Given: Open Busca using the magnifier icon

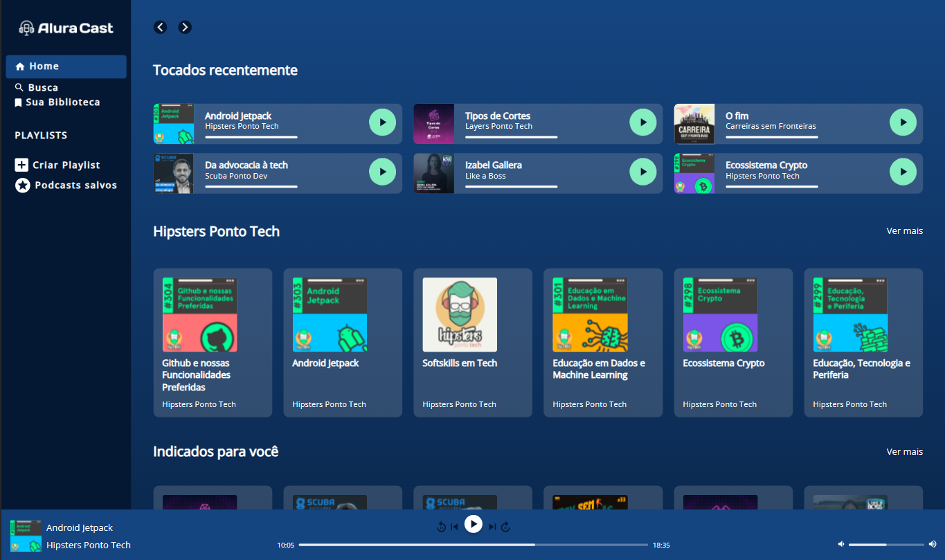Looking at the screenshot, I should tap(19, 87).
